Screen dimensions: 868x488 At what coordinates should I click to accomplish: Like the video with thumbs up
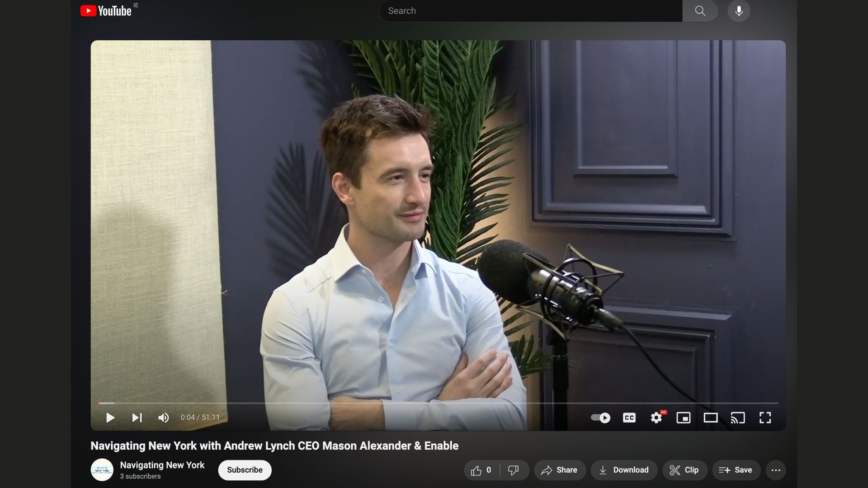pos(481,470)
